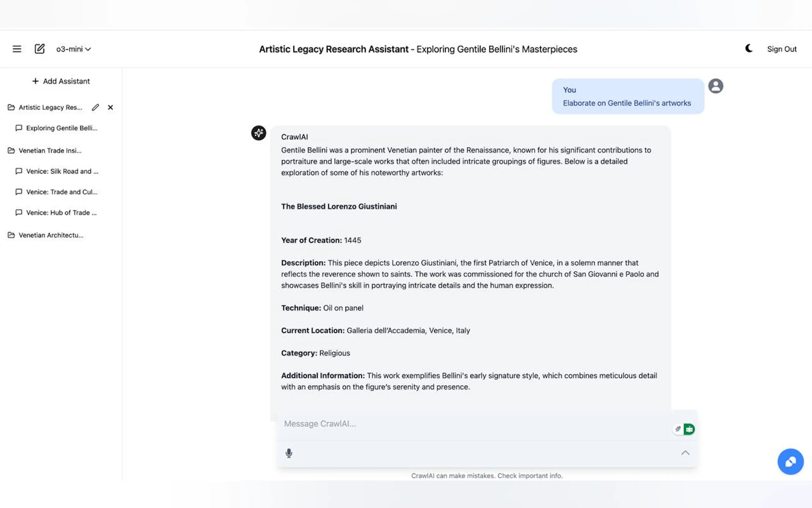Switch to the green robot agent mode
Viewport: 812px width, 508px height.
coord(689,429)
